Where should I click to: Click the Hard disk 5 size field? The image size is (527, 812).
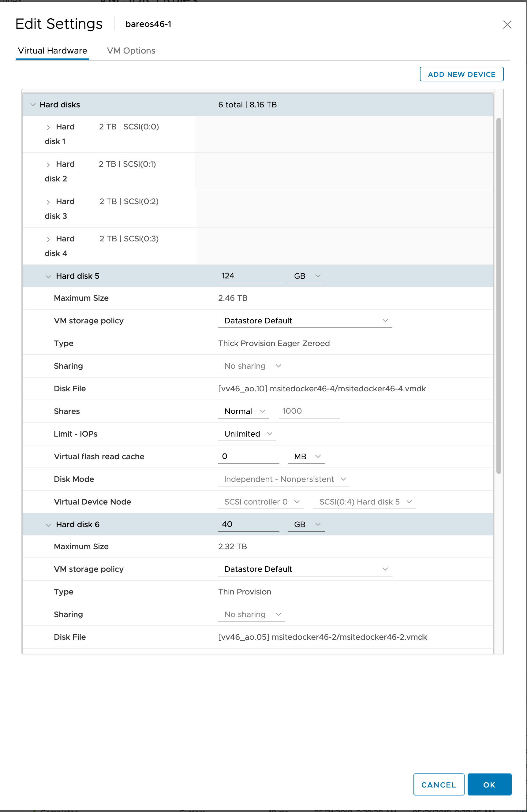(x=249, y=276)
